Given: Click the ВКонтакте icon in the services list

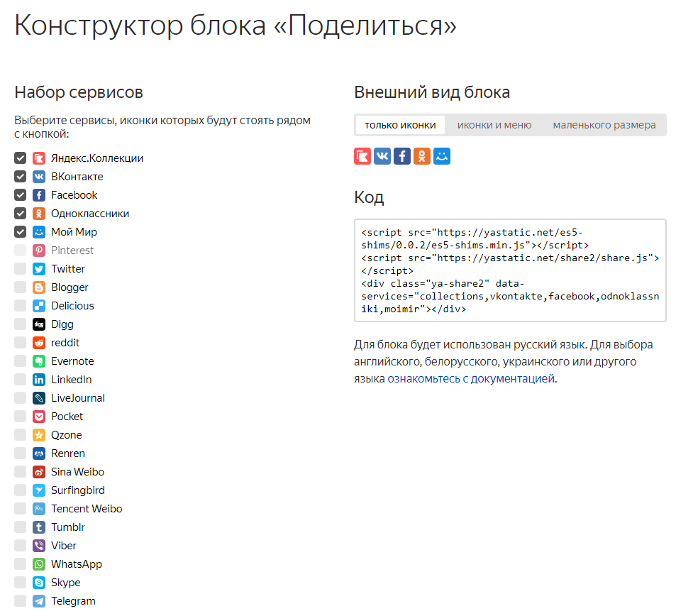Looking at the screenshot, I should pos(39,177).
